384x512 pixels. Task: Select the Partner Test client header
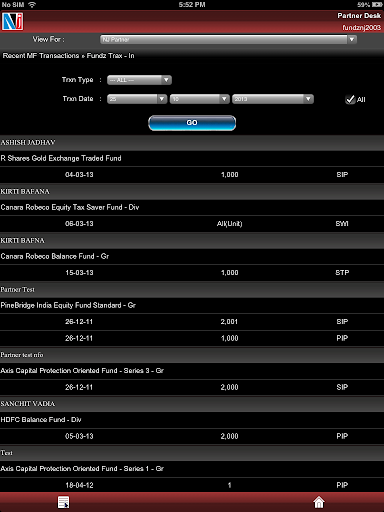click(x=192, y=290)
